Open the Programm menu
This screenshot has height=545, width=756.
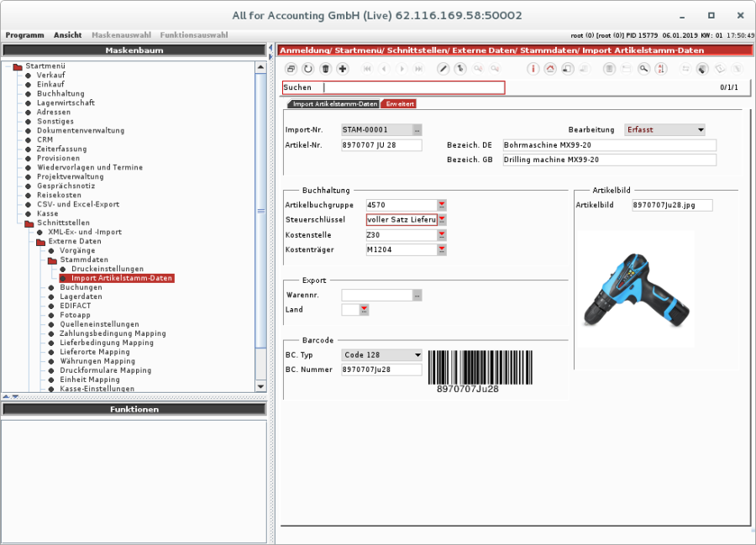click(25, 35)
